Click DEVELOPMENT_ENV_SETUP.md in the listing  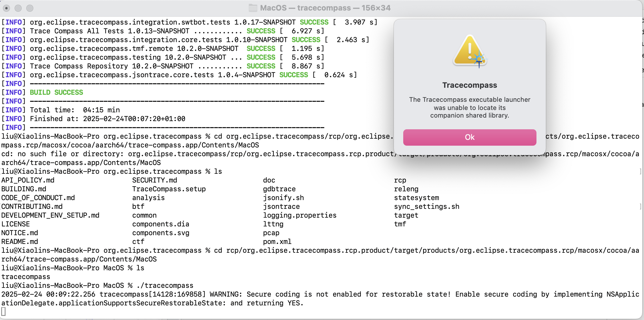[x=50, y=215]
